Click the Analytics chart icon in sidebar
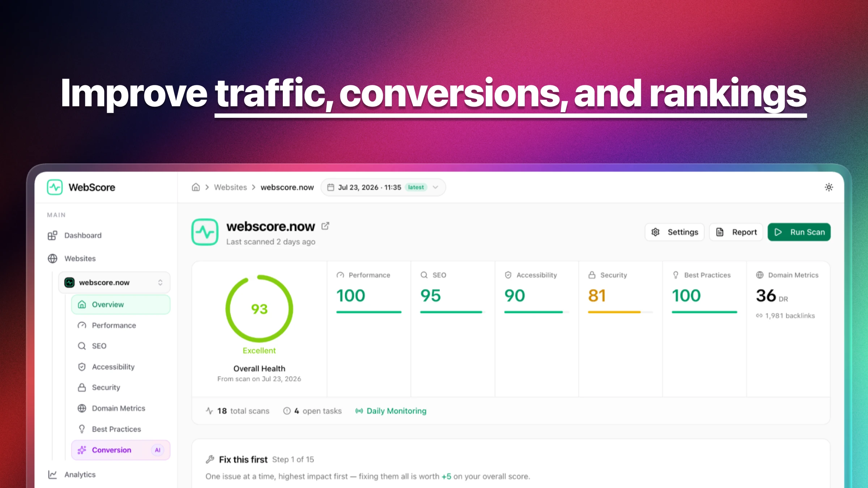 (x=52, y=475)
